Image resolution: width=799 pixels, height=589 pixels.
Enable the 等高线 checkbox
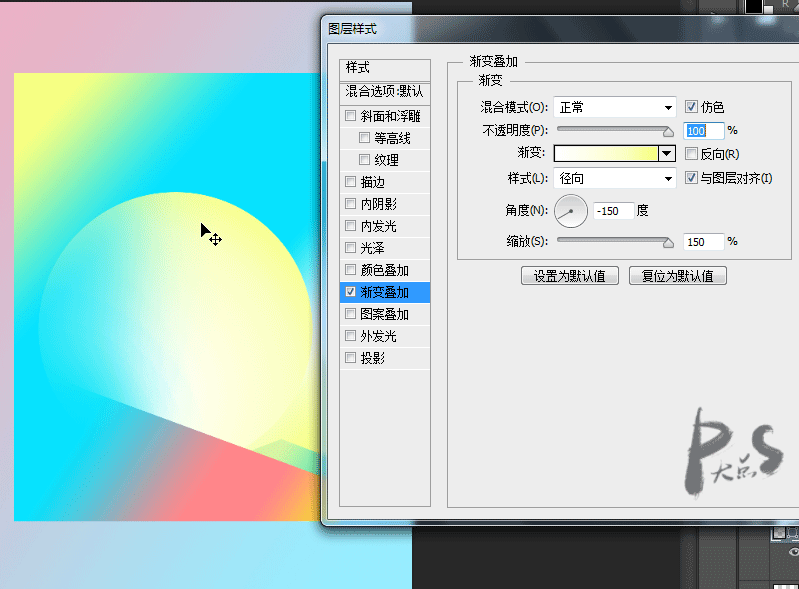click(364, 138)
